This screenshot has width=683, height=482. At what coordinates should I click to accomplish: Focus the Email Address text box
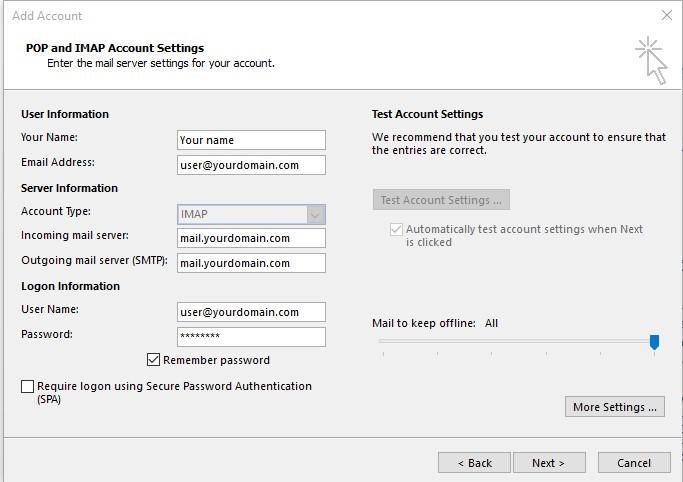point(251,165)
